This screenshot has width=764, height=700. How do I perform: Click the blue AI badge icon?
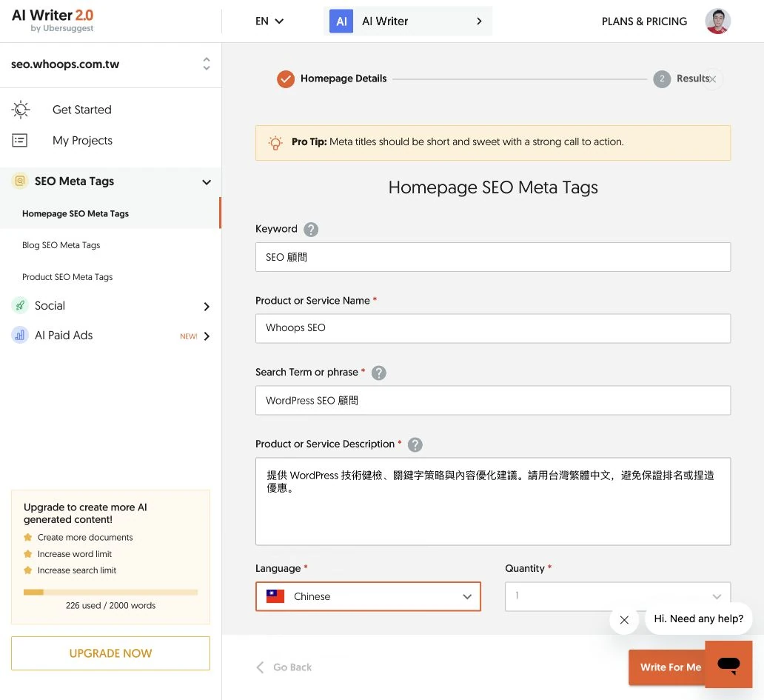pyautogui.click(x=341, y=21)
